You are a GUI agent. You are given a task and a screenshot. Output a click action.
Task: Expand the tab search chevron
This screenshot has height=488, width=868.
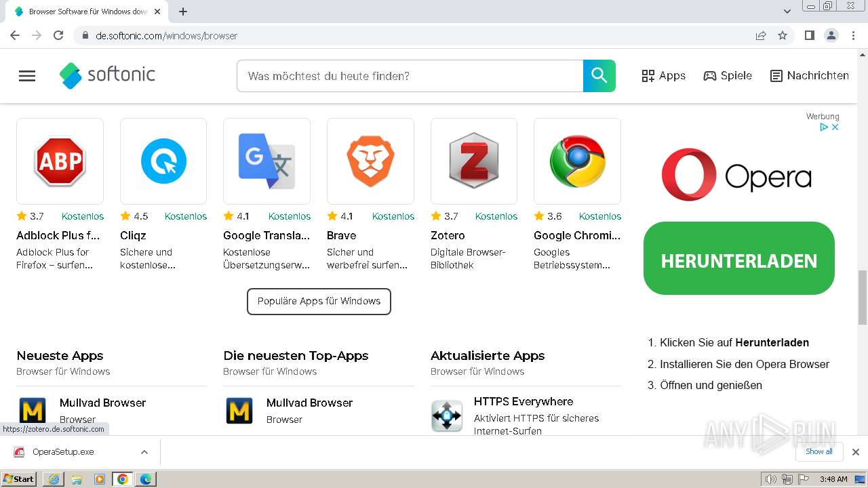pos(787,12)
